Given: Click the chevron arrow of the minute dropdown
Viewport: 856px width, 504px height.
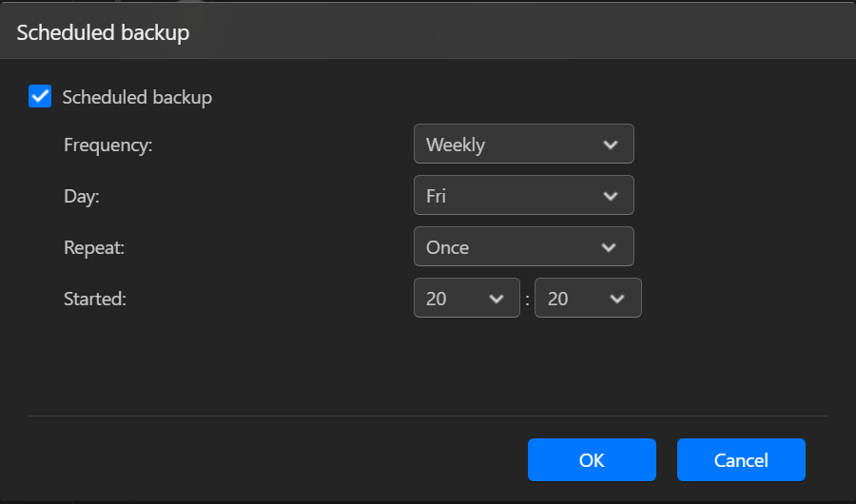Looking at the screenshot, I should tap(617, 299).
